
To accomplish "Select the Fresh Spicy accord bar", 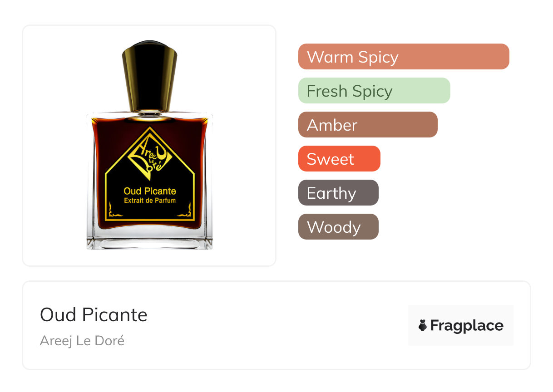I will pyautogui.click(x=374, y=91).
